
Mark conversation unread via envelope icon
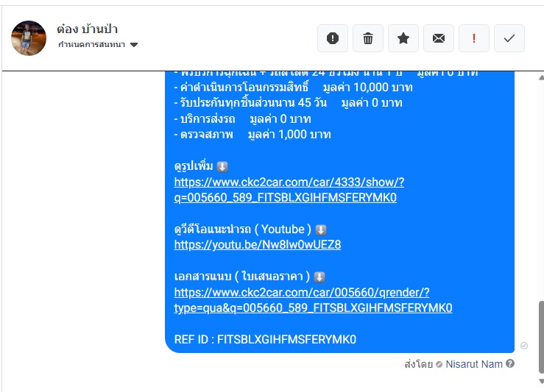click(439, 38)
